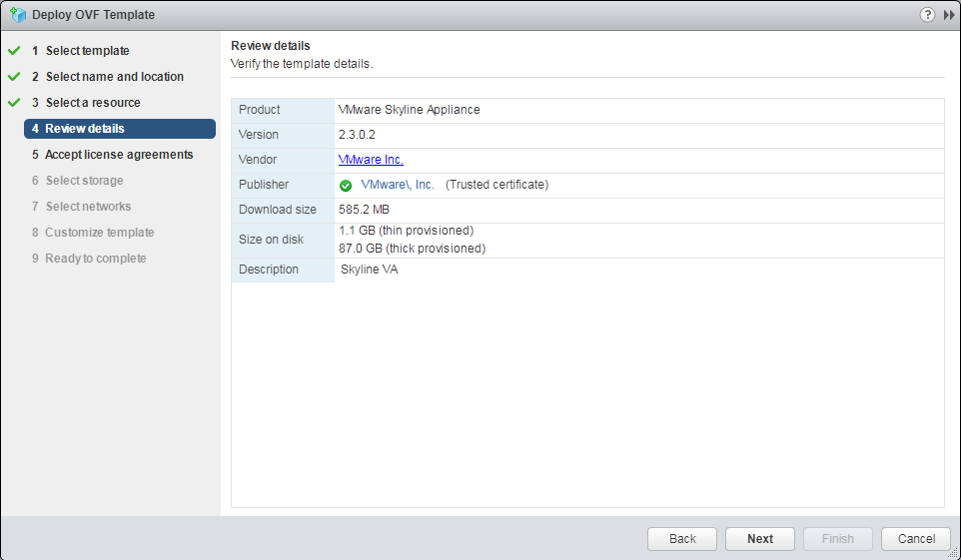Image resolution: width=961 pixels, height=560 pixels.
Task: Click the (Trusted certificate) text
Action: [497, 185]
